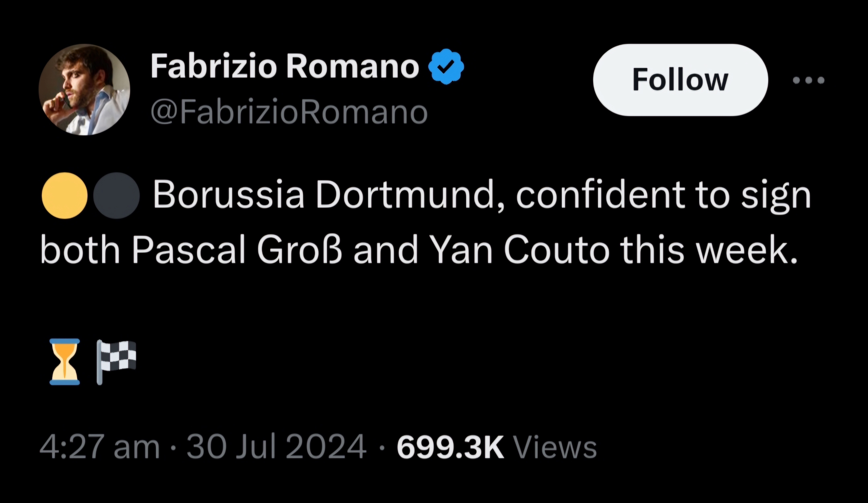Viewport: 868px width, 503px height.
Task: Click the 30 Jul 2024 date
Action: pos(277,448)
